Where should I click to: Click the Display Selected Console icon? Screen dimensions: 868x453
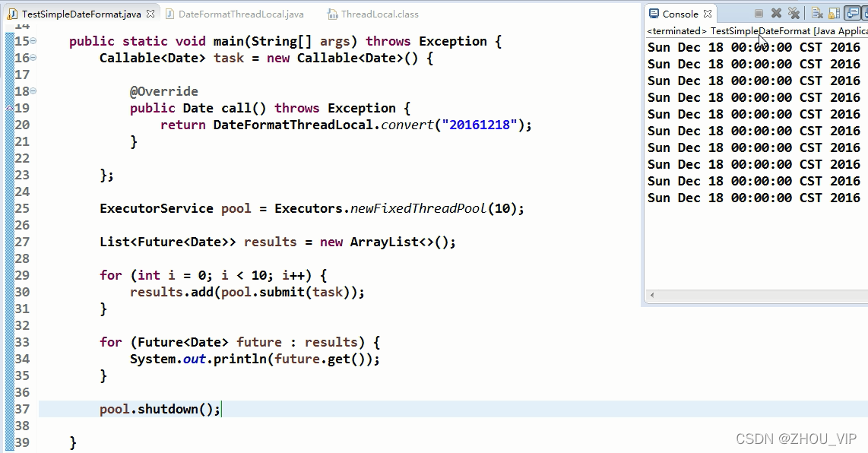[x=853, y=13]
